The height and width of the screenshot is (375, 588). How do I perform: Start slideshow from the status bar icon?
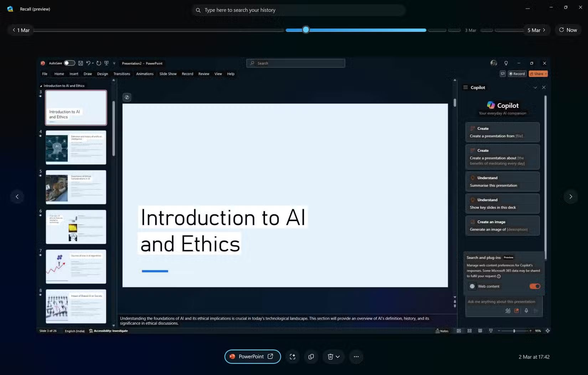[491, 331]
